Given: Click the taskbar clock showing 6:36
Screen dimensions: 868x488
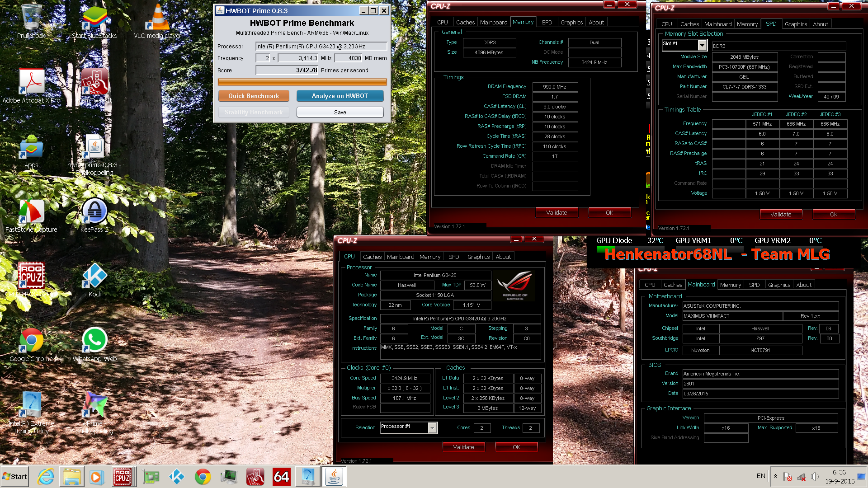Looking at the screenshot, I should (x=840, y=477).
